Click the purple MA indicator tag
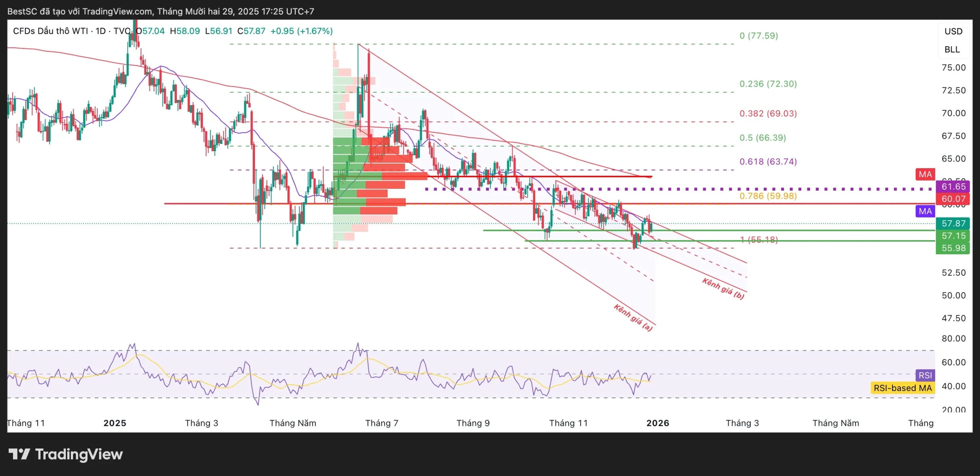 click(x=925, y=211)
